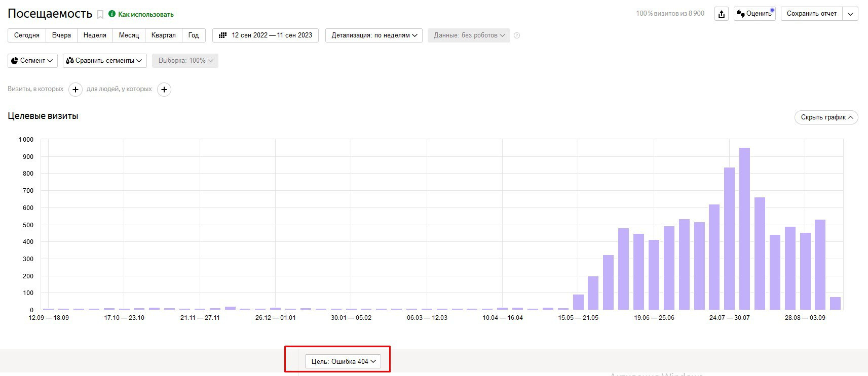Select the Вчера period tab
868x376 pixels.
(x=61, y=35)
